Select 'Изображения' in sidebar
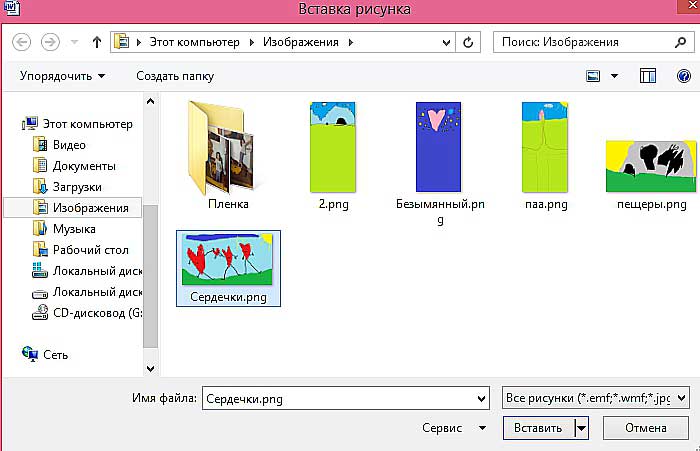 (x=73, y=208)
